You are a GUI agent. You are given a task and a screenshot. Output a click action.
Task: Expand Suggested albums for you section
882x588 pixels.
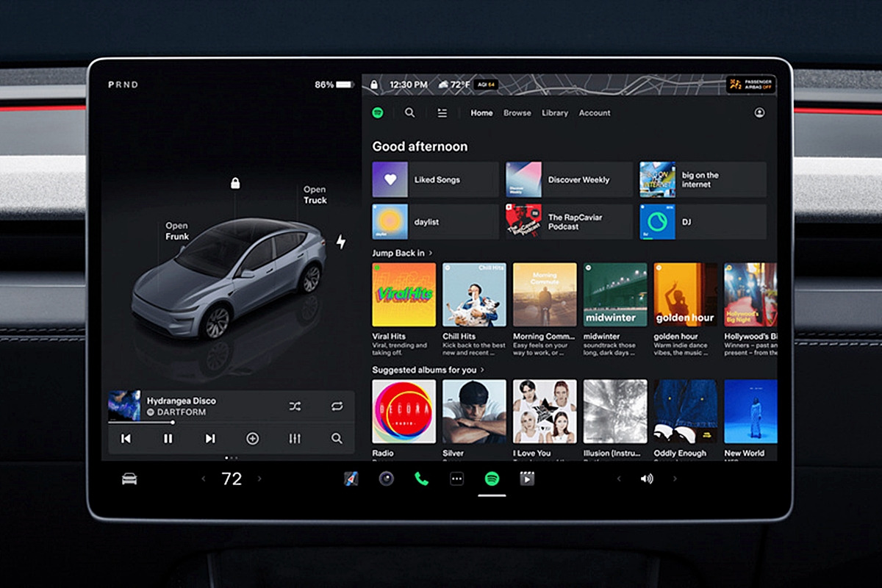click(x=428, y=370)
